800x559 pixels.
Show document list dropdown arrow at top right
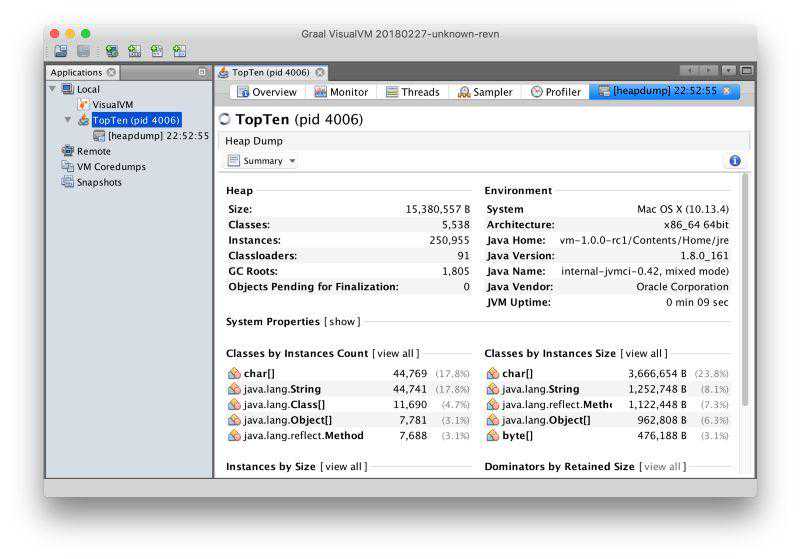(729, 71)
